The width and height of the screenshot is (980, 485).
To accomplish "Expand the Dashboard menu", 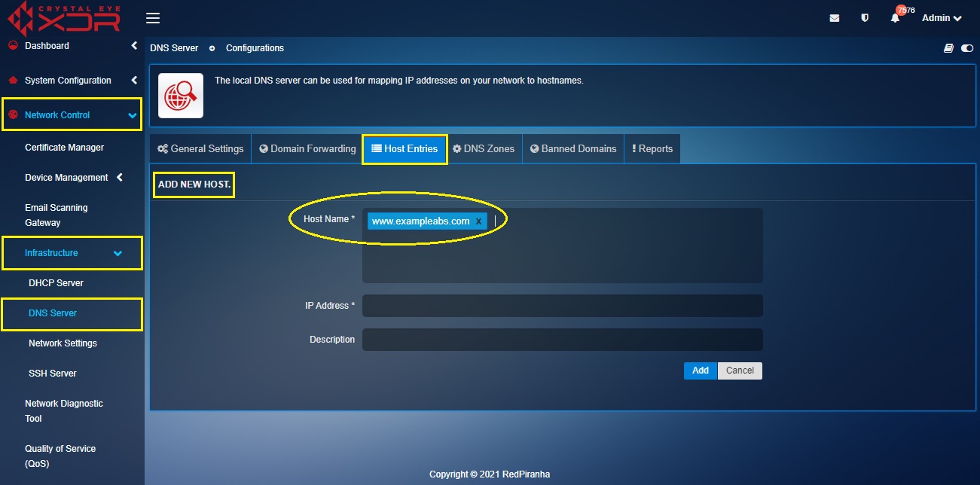I will tap(72, 46).
